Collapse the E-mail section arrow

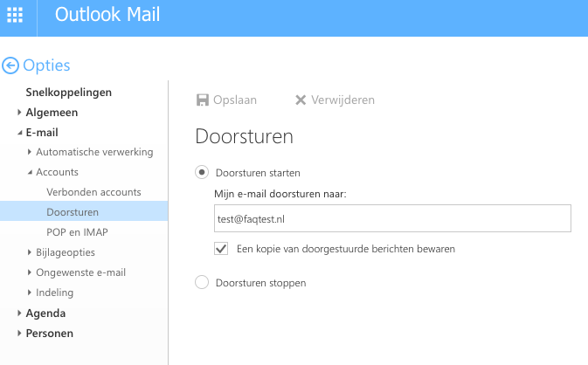tap(20, 133)
